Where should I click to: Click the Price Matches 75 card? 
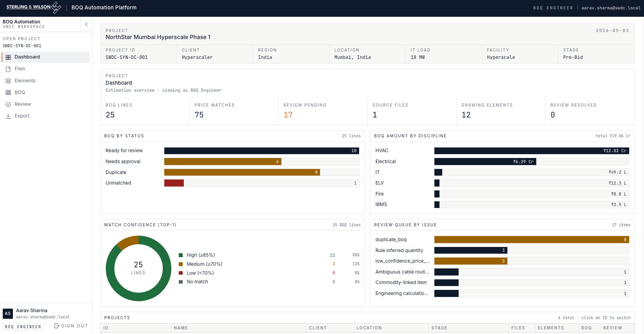(234, 111)
